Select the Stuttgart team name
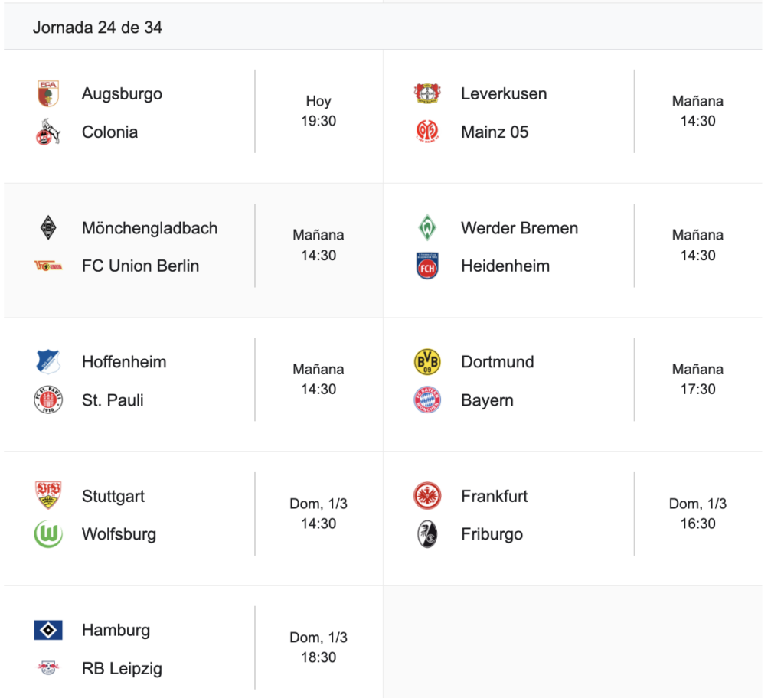 click(x=113, y=496)
